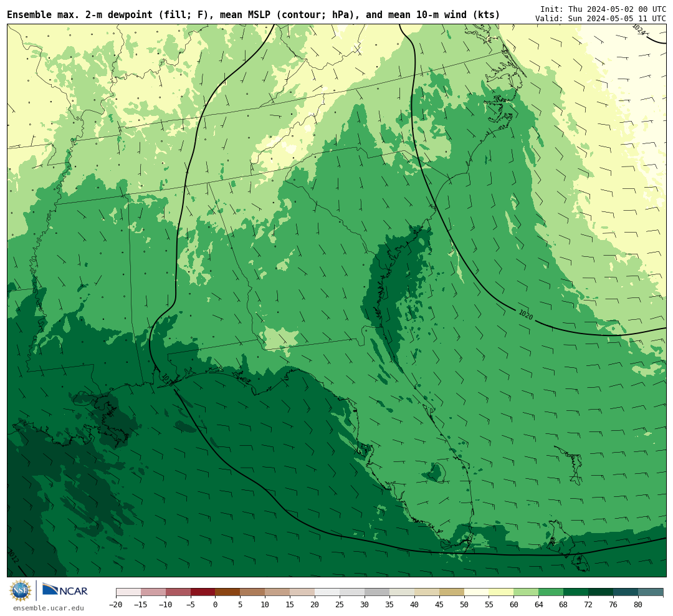Click the colorbar tick label '−20'
The height and width of the screenshot is (616, 673).
(116, 605)
